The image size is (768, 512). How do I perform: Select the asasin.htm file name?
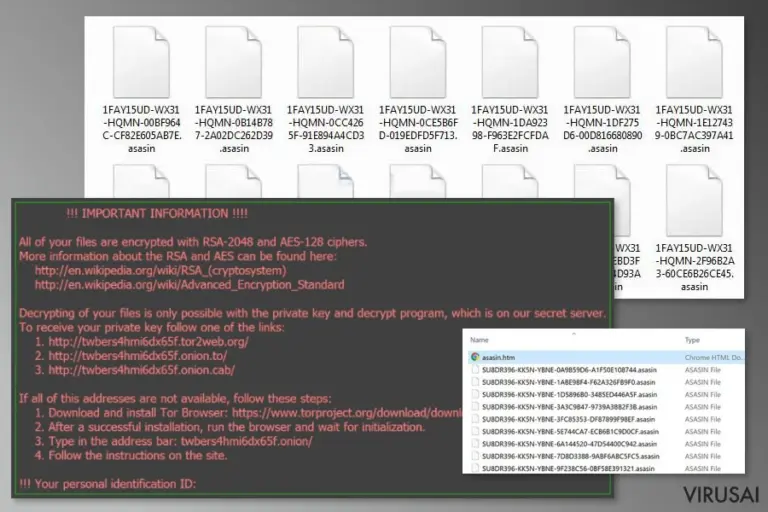click(x=498, y=358)
